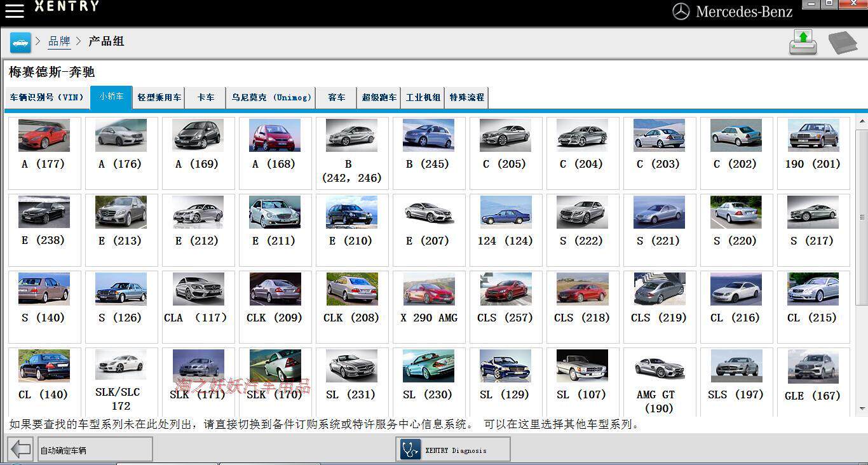Image resolution: width=868 pixels, height=465 pixels.
Task: Open the CL (215) model tile
Action: point(813,307)
